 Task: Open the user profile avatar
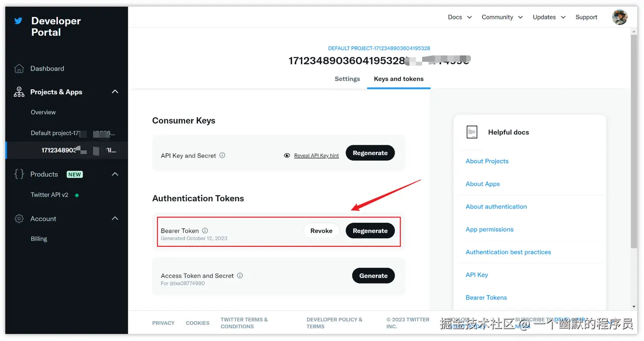tap(619, 17)
